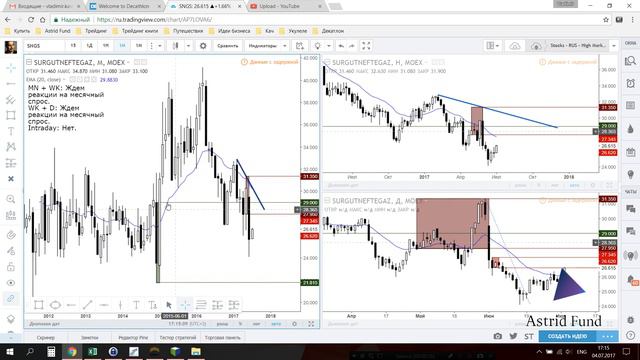The image size is (640, 360).
Task: Select the trend line tool in left sidebar
Action: 11,84
